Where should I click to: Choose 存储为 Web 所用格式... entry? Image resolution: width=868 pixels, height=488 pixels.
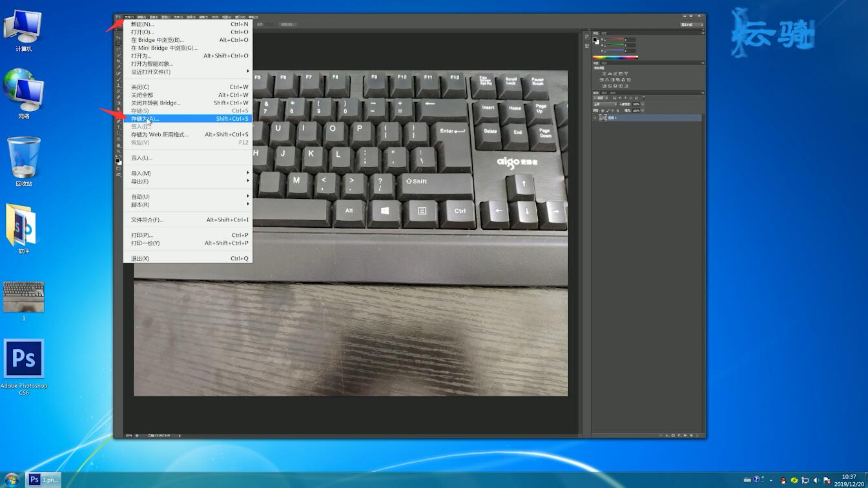tap(188, 134)
